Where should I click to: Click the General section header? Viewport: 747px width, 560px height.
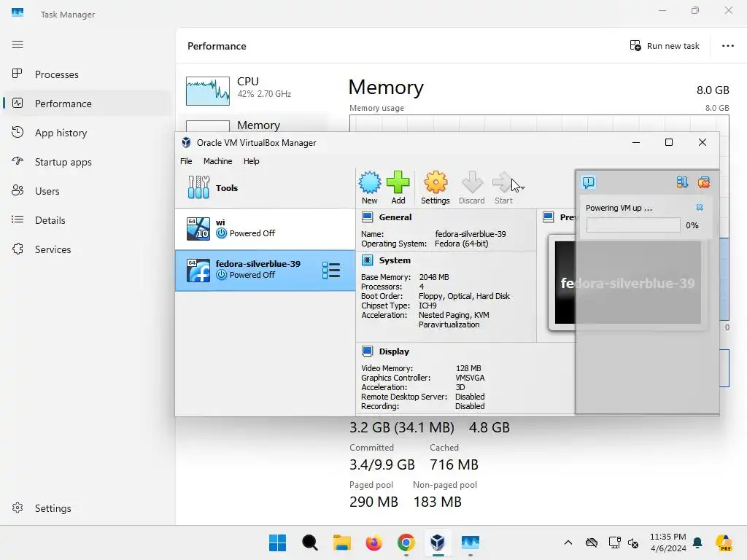[x=395, y=217]
